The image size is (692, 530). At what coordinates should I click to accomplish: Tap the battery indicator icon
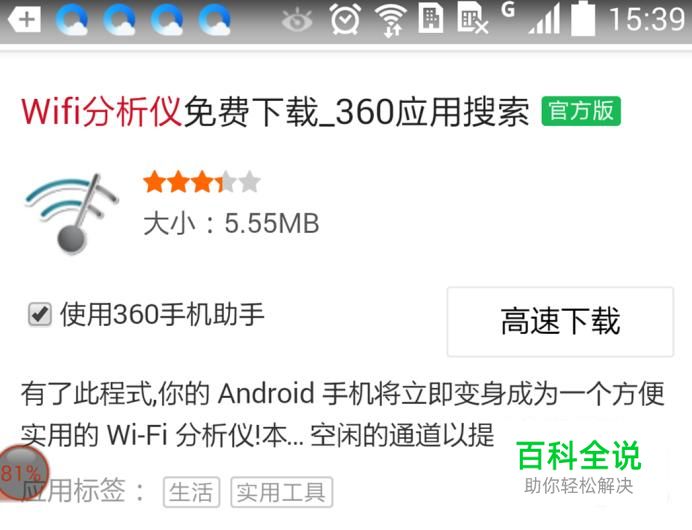point(583,19)
